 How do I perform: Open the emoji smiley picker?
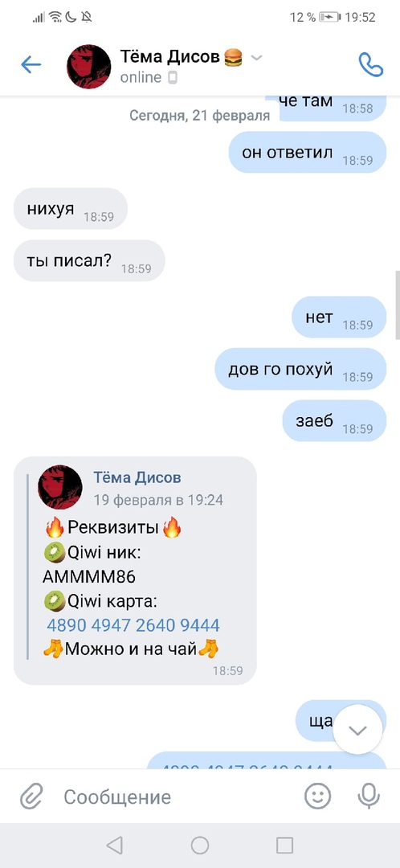[x=318, y=796]
